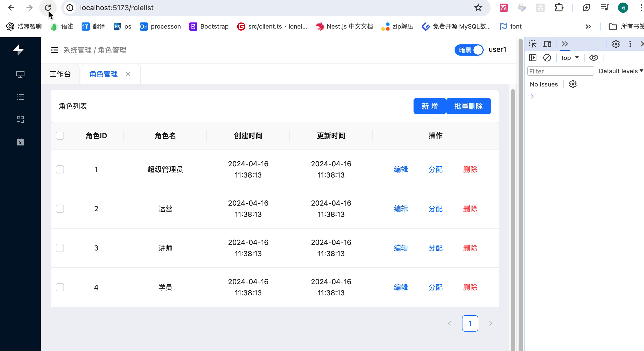The height and width of the screenshot is (351, 644).
Task: Expand more DevTools tabs chevron
Action: pos(565,44)
